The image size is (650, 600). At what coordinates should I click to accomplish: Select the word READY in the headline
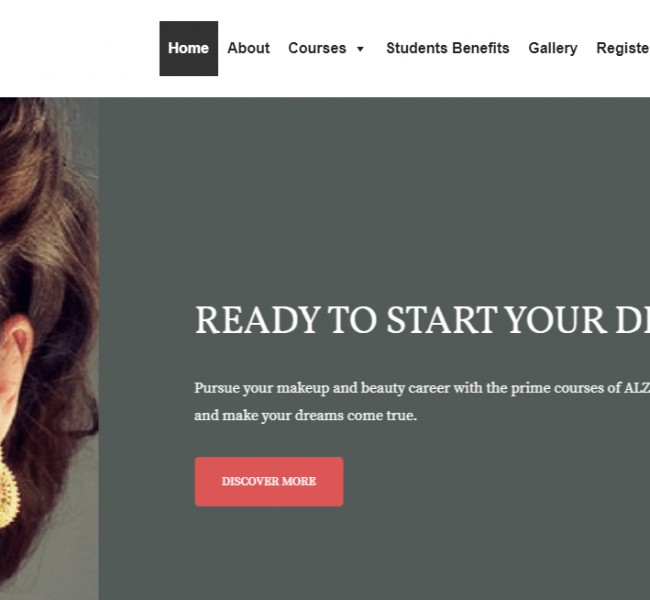coord(258,320)
